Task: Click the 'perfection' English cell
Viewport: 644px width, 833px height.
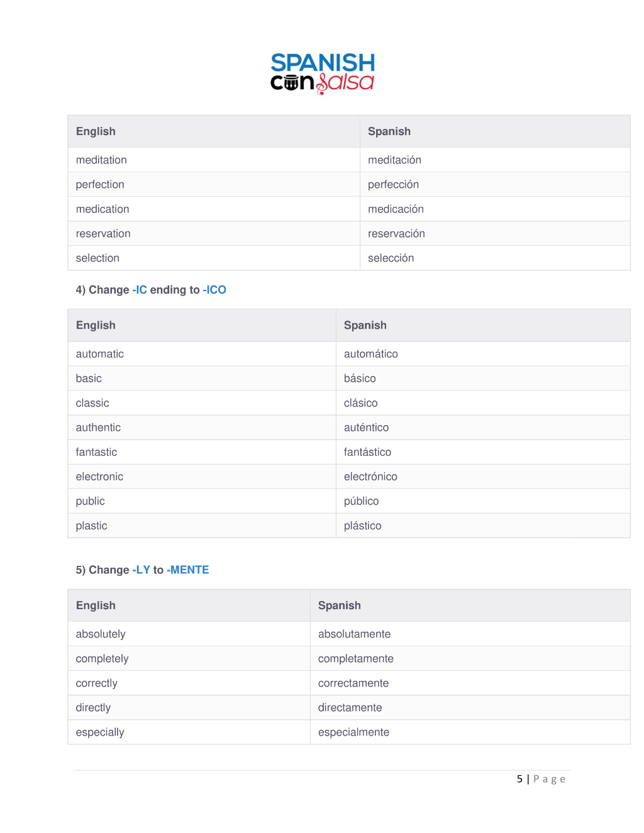Action: click(214, 184)
